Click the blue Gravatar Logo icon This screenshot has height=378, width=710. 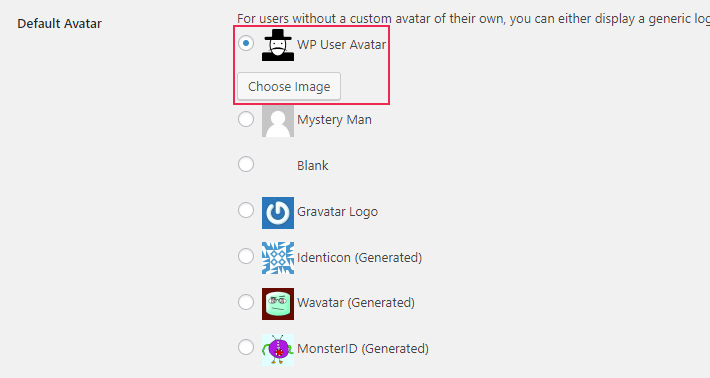(278, 213)
